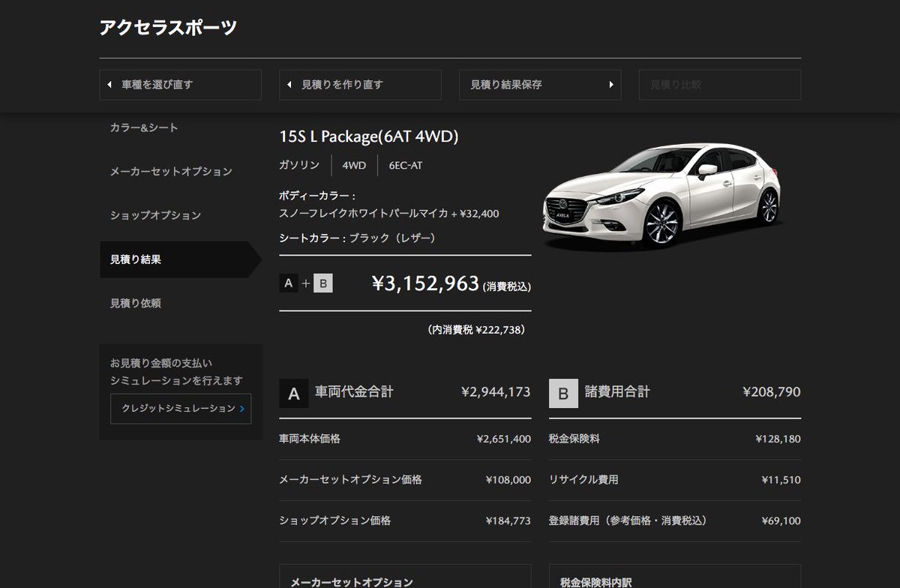The height and width of the screenshot is (588, 900).
Task: Click the ¥128,180 value
Action: pos(778,439)
